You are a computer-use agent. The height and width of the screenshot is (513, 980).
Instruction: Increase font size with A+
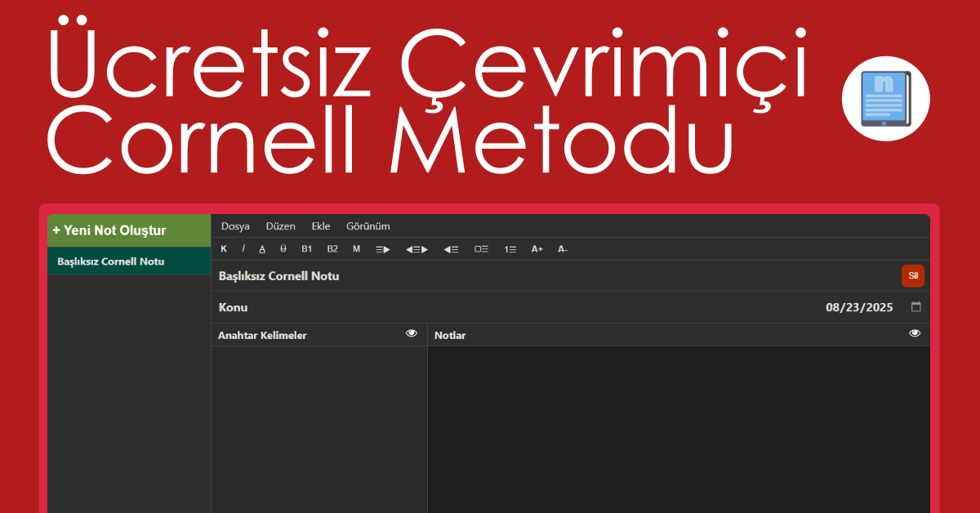pyautogui.click(x=537, y=249)
